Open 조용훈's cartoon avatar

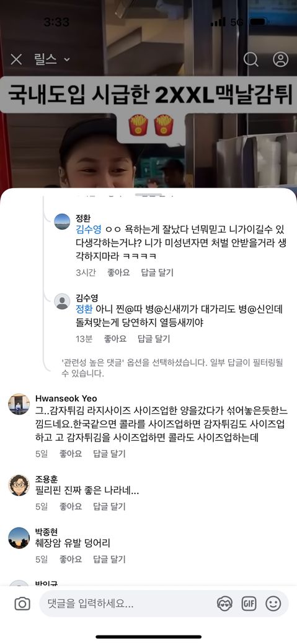click(x=19, y=485)
